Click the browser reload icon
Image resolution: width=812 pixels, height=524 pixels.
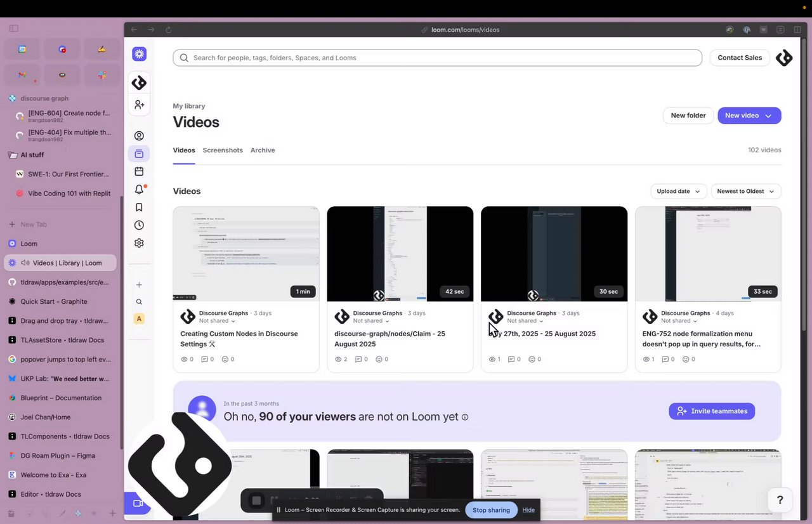tap(169, 30)
